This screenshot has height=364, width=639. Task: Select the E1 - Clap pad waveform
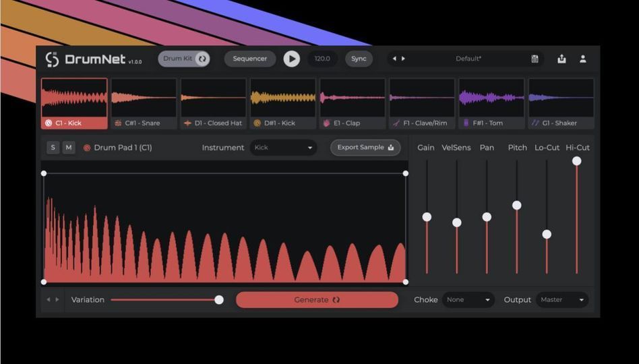[x=353, y=98]
